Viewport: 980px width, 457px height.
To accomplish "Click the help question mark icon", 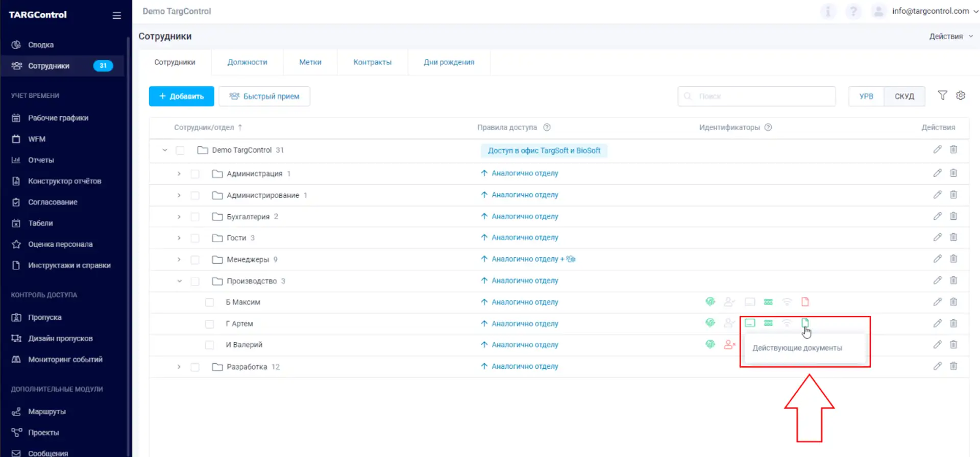I will click(x=853, y=11).
